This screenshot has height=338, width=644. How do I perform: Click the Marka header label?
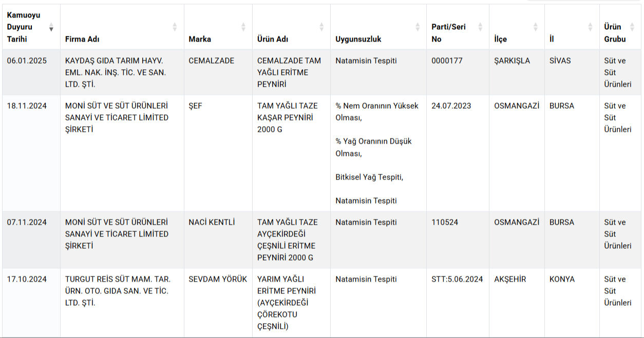click(200, 39)
